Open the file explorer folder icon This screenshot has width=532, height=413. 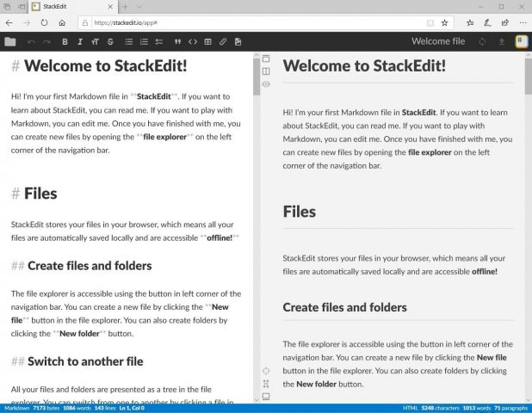[x=10, y=41]
